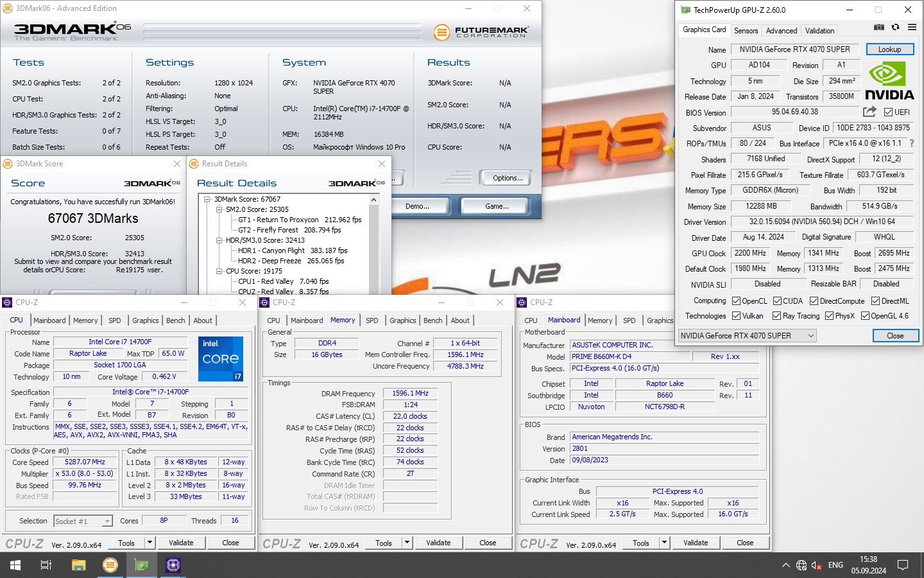
Task: Open Tools dropdown arrow in CPU-Z processor window
Action: click(150, 543)
